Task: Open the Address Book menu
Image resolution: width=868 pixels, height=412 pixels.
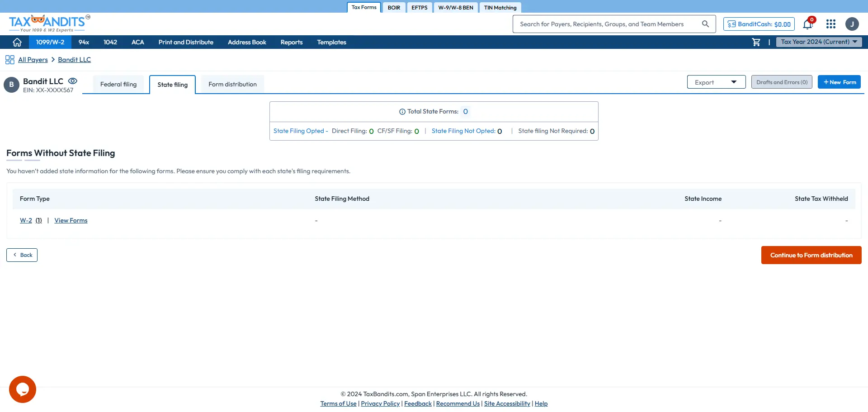Action: pos(247,42)
